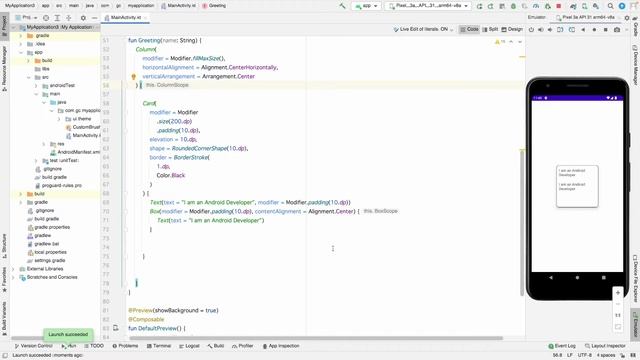The width and height of the screenshot is (640, 360).
Task: Open the Terminal tool window
Action: 159,346
